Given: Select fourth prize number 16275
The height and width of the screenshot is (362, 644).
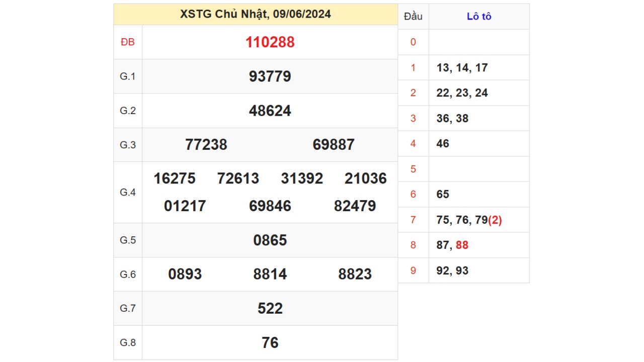Looking at the screenshot, I should [175, 178].
